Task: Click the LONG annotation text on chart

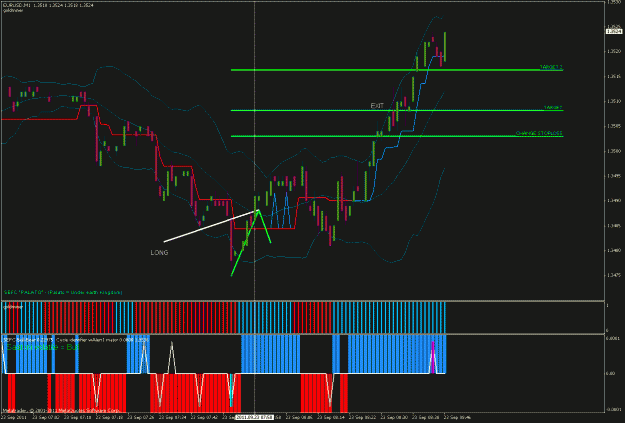Action: click(x=159, y=253)
